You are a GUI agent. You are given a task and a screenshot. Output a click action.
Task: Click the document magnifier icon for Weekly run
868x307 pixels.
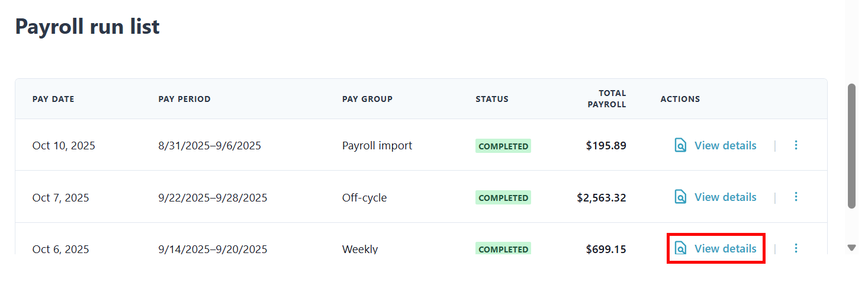click(680, 248)
